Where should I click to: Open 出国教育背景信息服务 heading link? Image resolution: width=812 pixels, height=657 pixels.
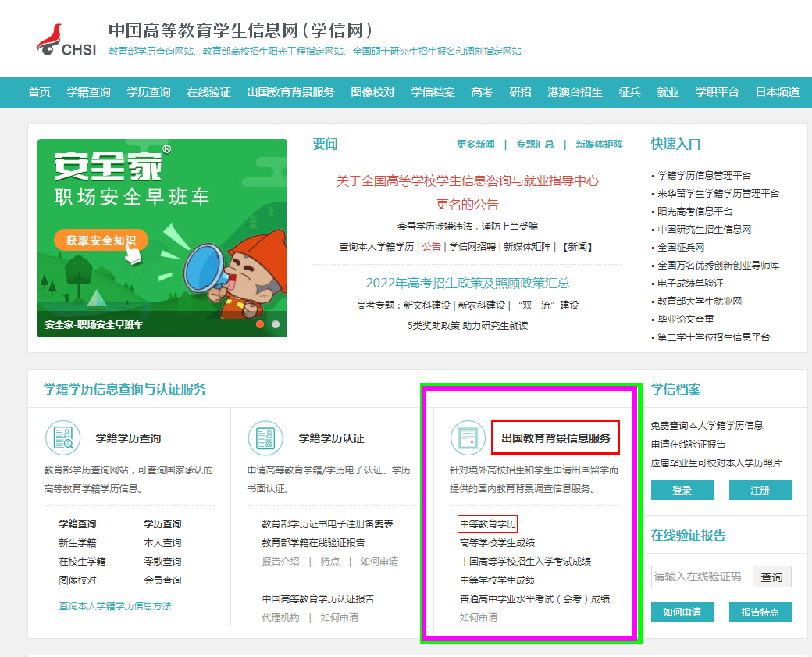[x=556, y=437]
